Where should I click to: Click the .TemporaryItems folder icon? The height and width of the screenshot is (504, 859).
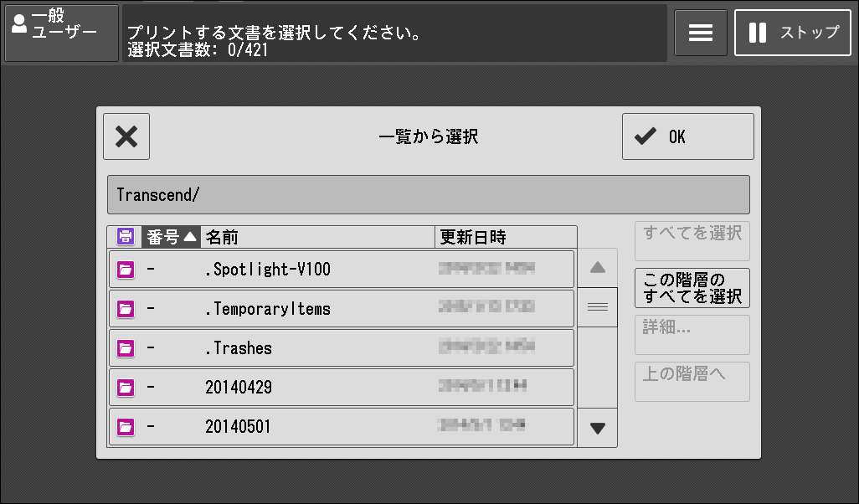tap(126, 309)
